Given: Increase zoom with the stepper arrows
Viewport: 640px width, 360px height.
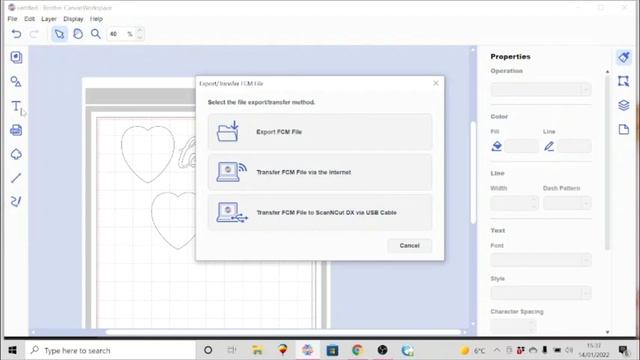Looking at the screenshot, I should coord(140,31).
